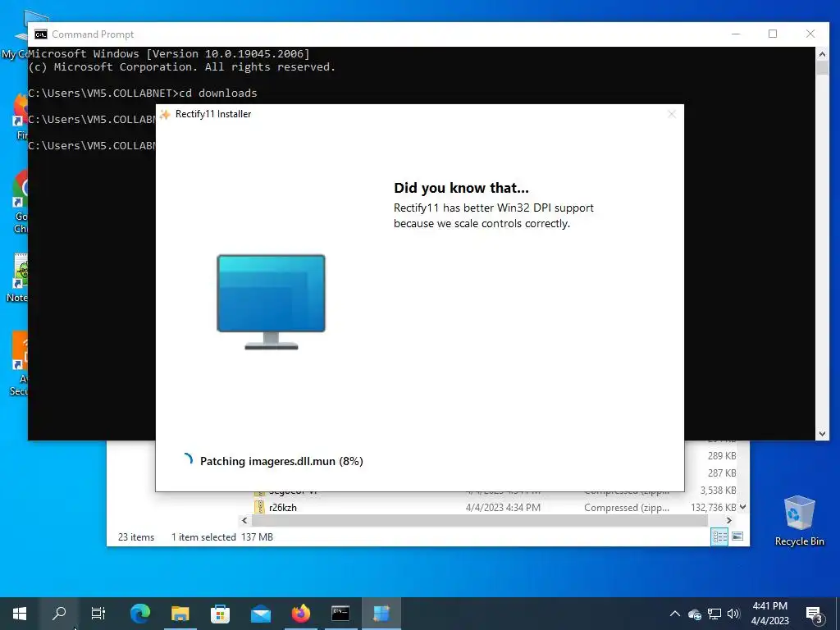Launch Firefox from the taskbar
This screenshot has height=630, width=840.
pos(301,614)
